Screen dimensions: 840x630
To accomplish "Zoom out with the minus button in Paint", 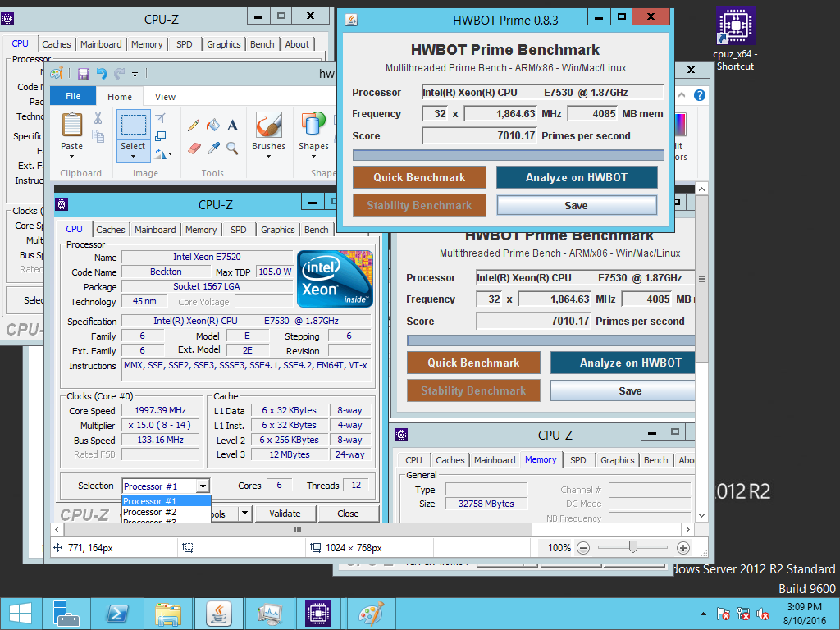I will click(583, 547).
